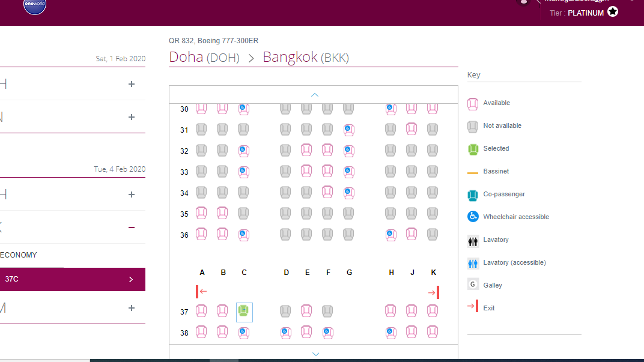Select wheelchair accessible seat 32C

click(243, 151)
